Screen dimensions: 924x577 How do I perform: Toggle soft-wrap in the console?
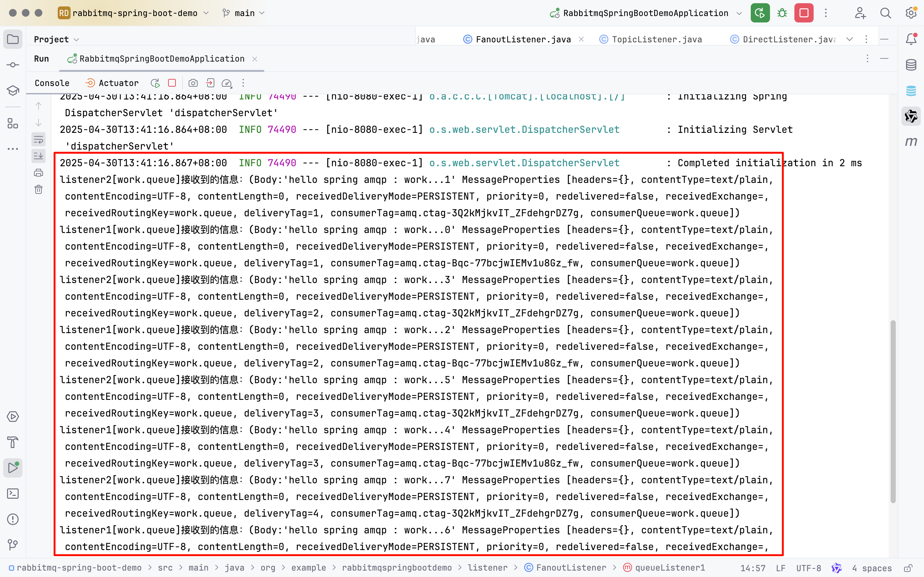tap(38, 140)
